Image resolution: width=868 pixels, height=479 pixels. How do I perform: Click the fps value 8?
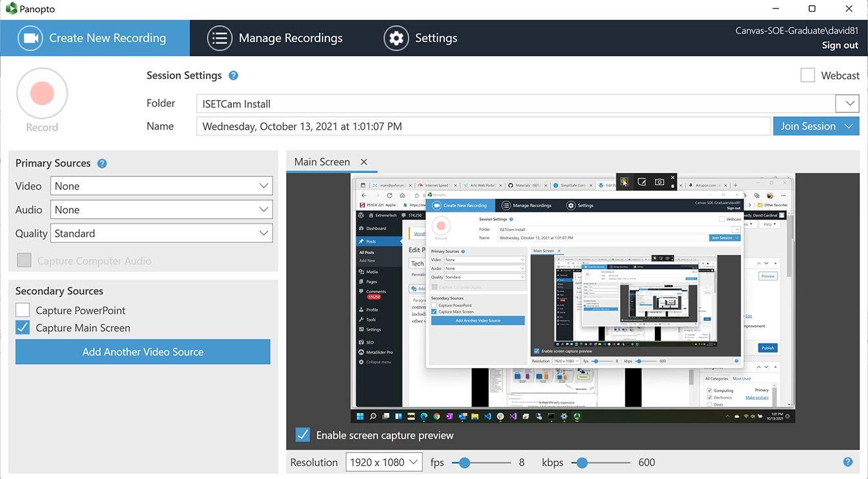click(x=521, y=462)
